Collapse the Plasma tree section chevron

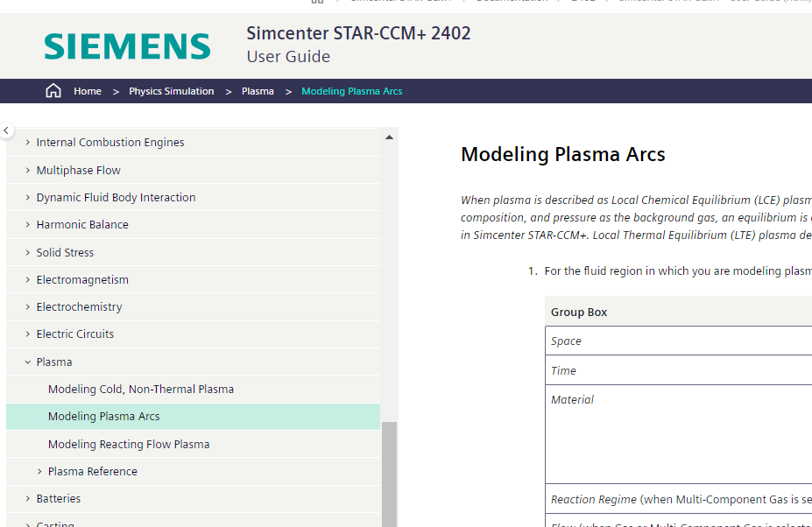coord(28,362)
